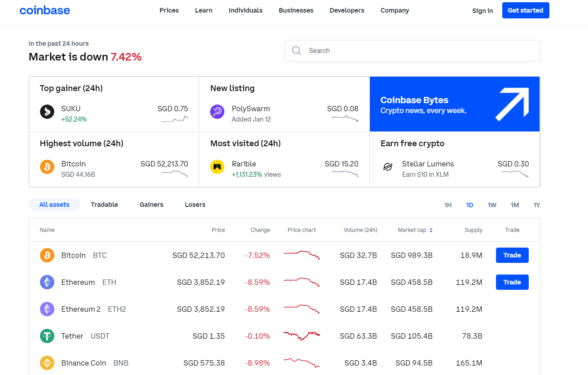The image size is (588, 375).
Task: Click the Coinbase logo
Action: pos(45,10)
